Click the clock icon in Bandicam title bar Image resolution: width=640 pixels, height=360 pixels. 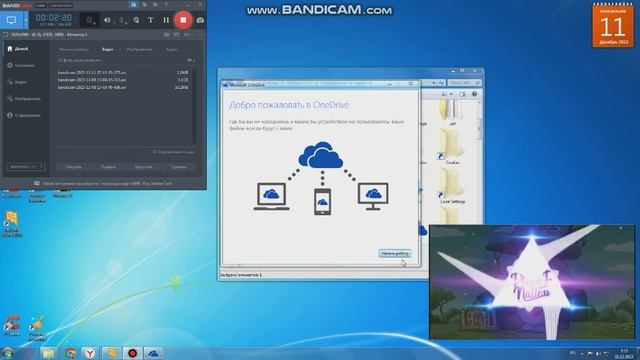coord(155,4)
